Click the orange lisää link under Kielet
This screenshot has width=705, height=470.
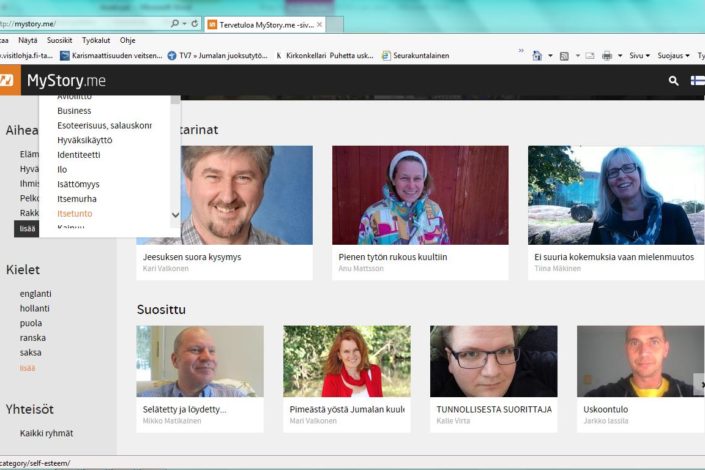(27, 368)
